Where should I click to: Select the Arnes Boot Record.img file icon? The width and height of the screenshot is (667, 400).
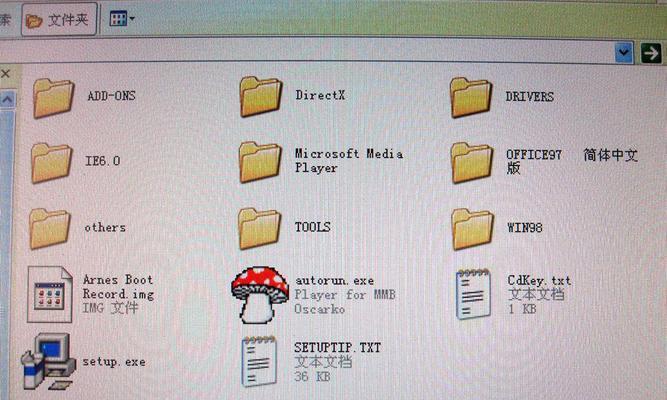click(x=49, y=294)
